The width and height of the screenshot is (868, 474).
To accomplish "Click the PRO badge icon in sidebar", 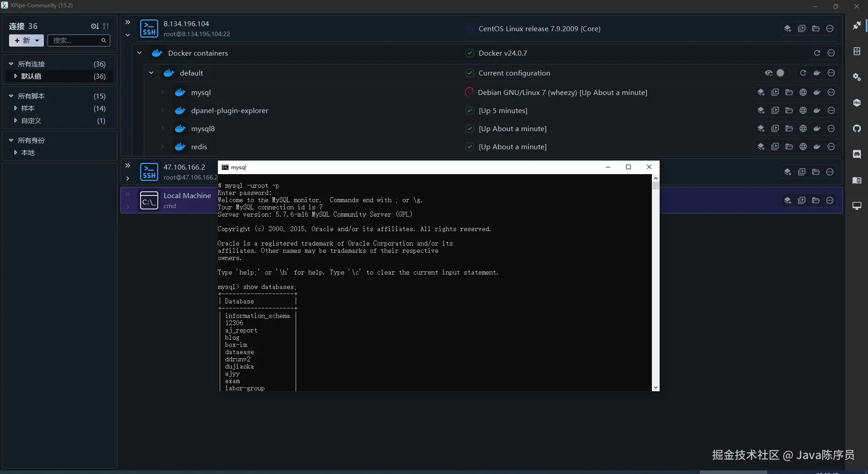I will (857, 103).
